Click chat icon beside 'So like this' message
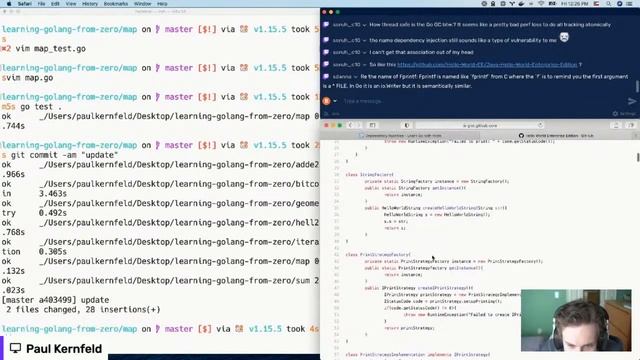The width and height of the screenshot is (640, 360). [326, 64]
